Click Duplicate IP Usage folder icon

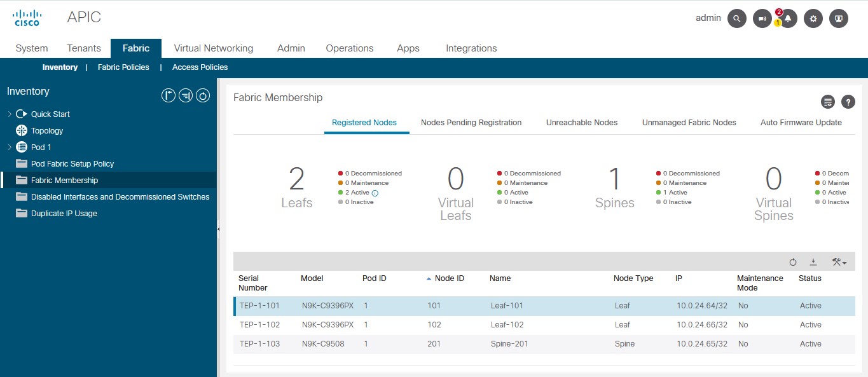22,213
